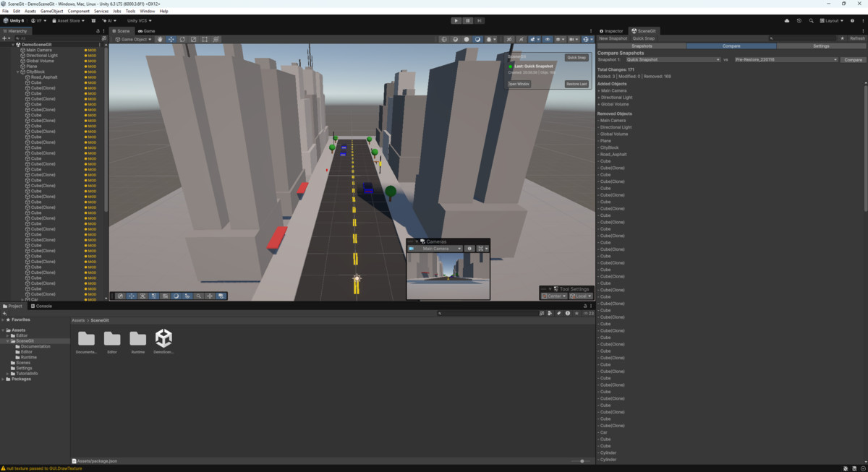
Task: Click the star favorites icon in SceneGit
Action: (842, 38)
